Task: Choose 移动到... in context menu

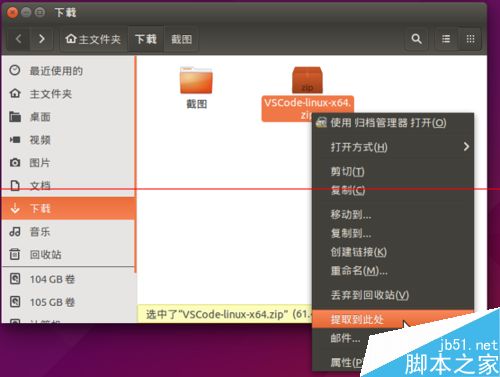Action: 393,214
